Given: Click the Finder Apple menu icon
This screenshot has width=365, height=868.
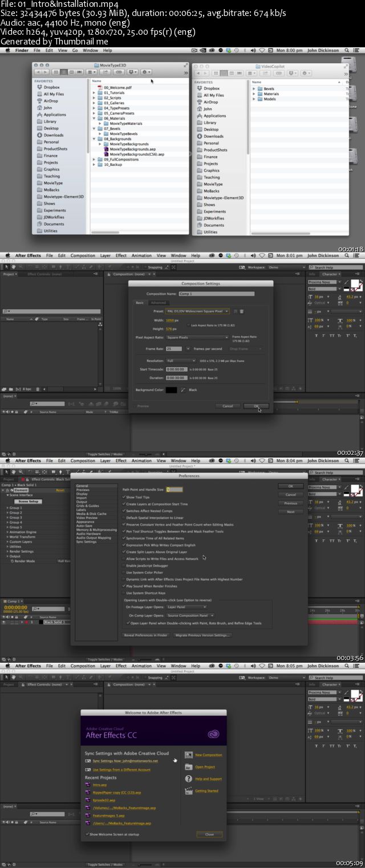Looking at the screenshot, I should (7, 50).
